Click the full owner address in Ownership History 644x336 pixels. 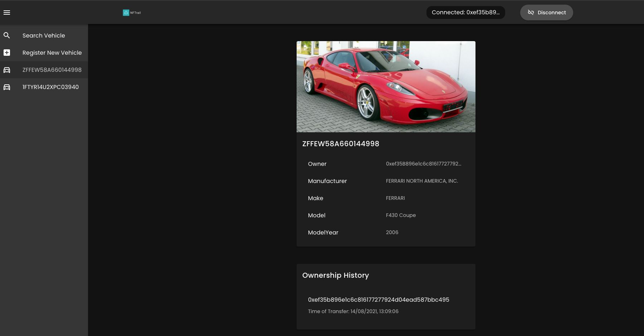tap(379, 300)
